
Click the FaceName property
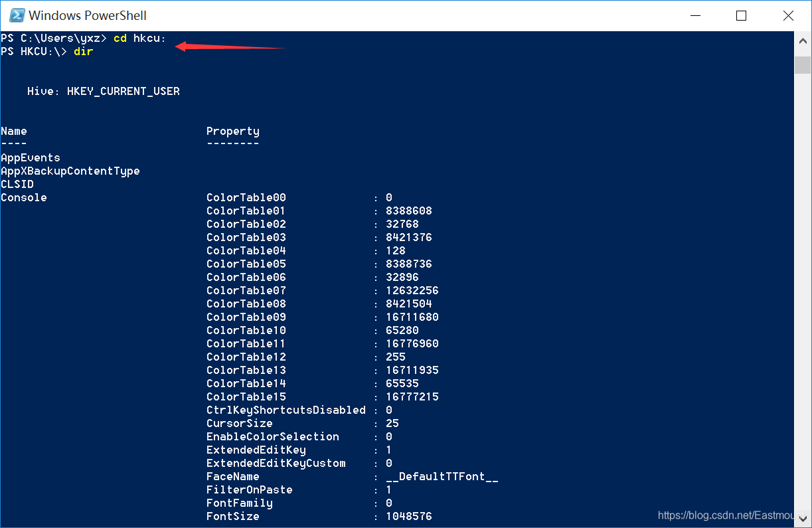click(233, 476)
